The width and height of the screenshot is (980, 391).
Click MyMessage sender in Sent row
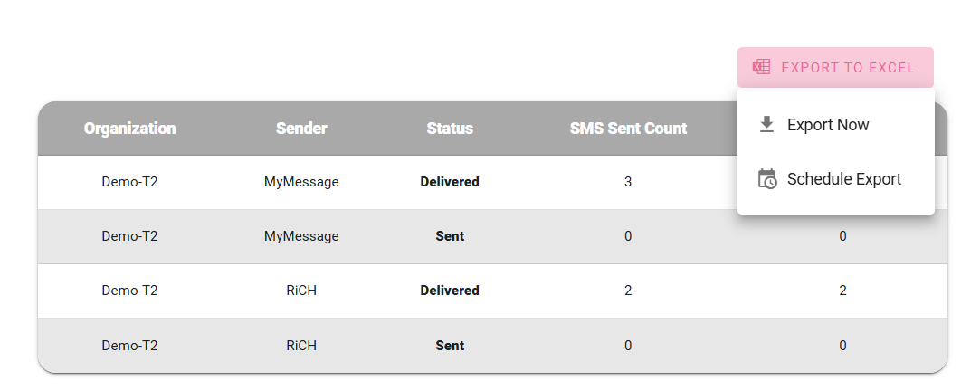click(301, 236)
